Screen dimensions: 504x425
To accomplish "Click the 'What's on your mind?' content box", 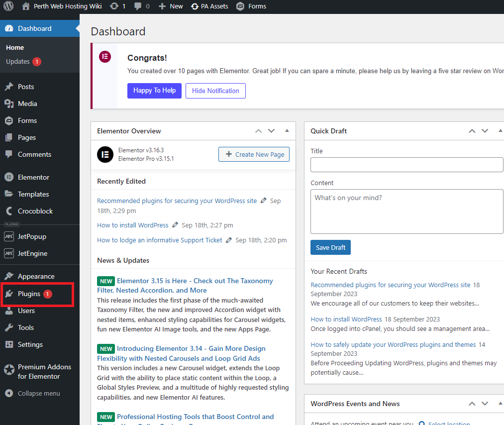I will [407, 212].
